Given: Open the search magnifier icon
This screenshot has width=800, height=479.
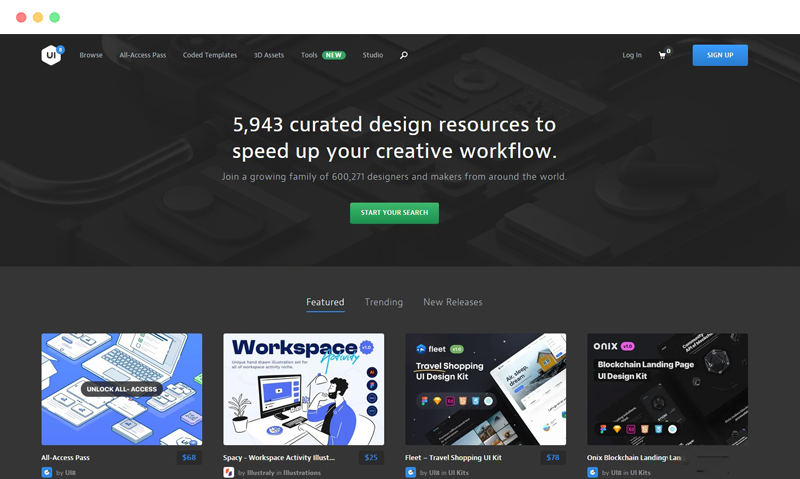Looking at the screenshot, I should tap(404, 55).
